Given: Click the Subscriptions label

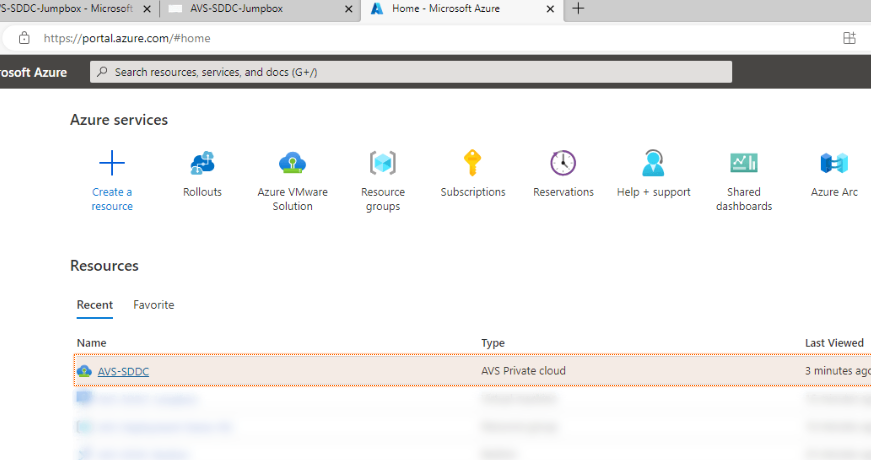Looking at the screenshot, I should [473, 192].
